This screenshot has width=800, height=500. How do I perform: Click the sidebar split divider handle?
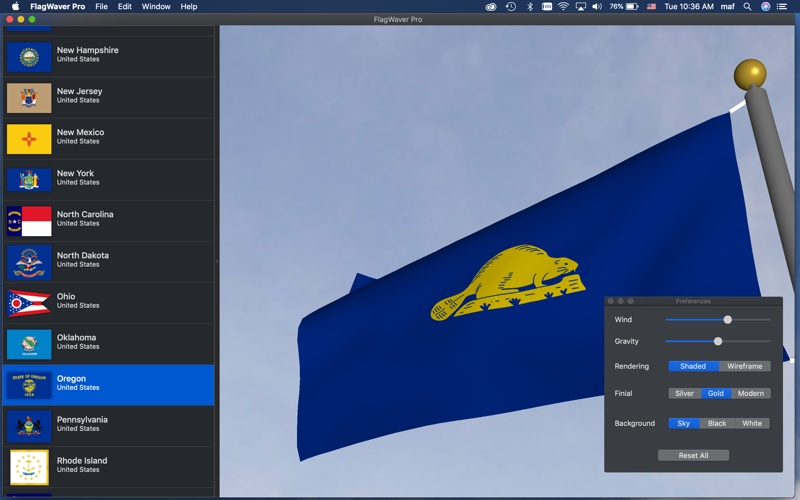(217, 261)
